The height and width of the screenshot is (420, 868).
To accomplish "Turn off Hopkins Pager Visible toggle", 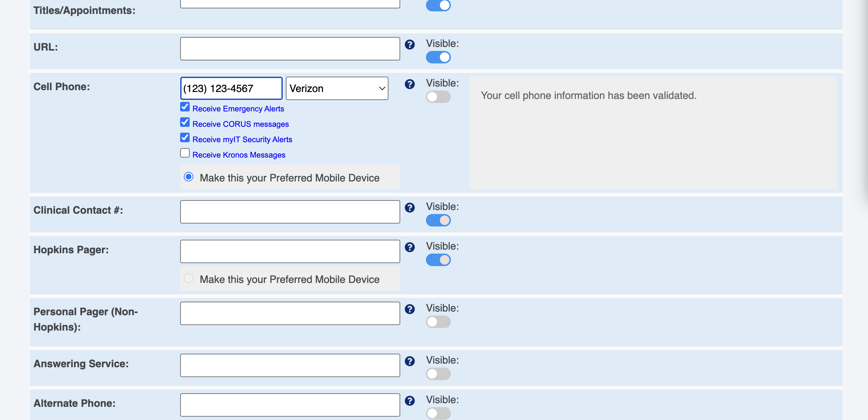I will tap(438, 260).
